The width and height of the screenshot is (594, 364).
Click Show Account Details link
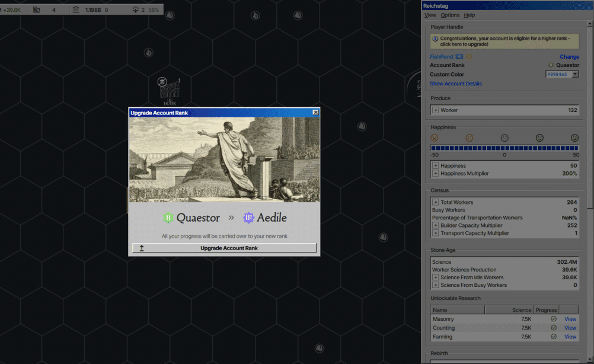[456, 84]
